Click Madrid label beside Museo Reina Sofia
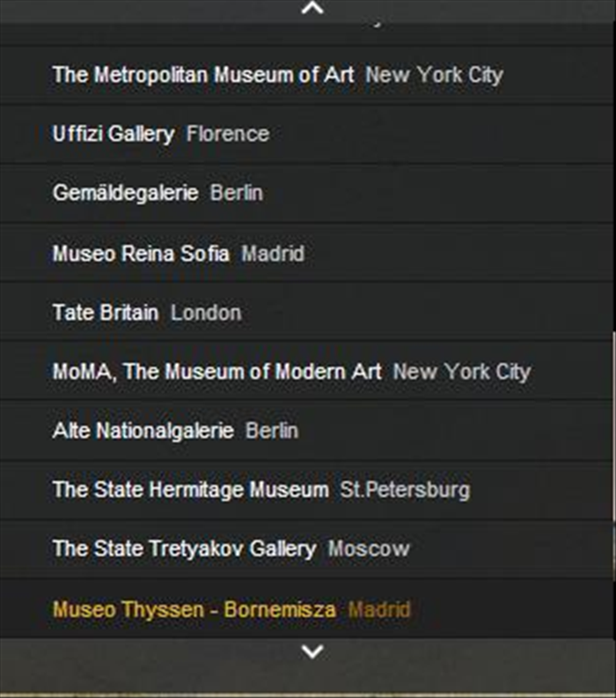This screenshot has width=616, height=698. click(273, 253)
